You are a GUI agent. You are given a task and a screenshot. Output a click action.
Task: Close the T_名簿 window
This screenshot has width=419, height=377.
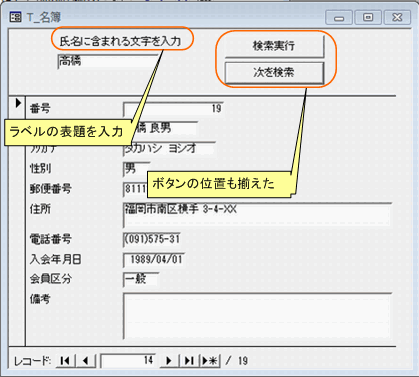397,17
